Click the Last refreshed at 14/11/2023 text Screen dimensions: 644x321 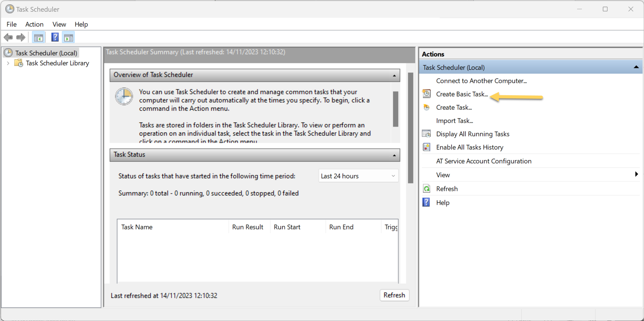click(164, 296)
